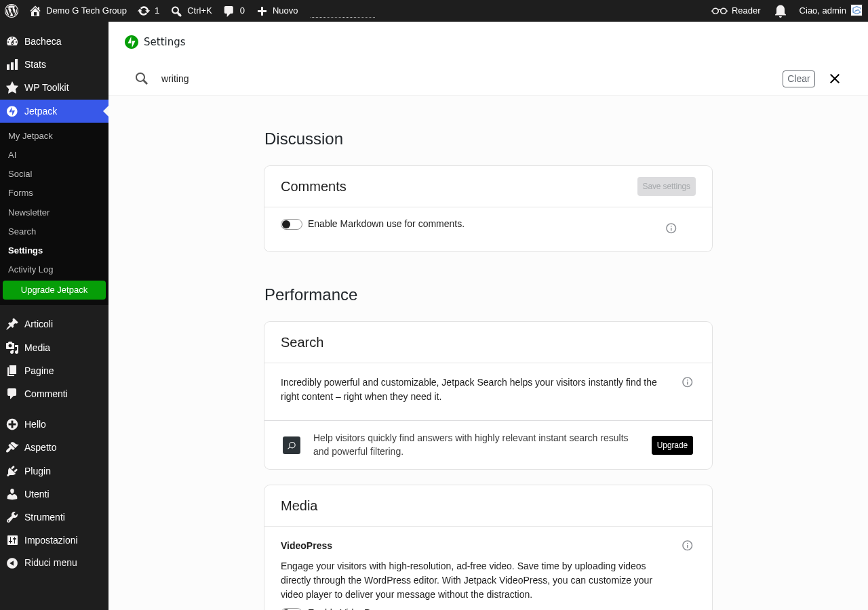Viewport: 868px width, 610px height.
Task: Click inside the settings search field containing writing
Action: pos(468,79)
